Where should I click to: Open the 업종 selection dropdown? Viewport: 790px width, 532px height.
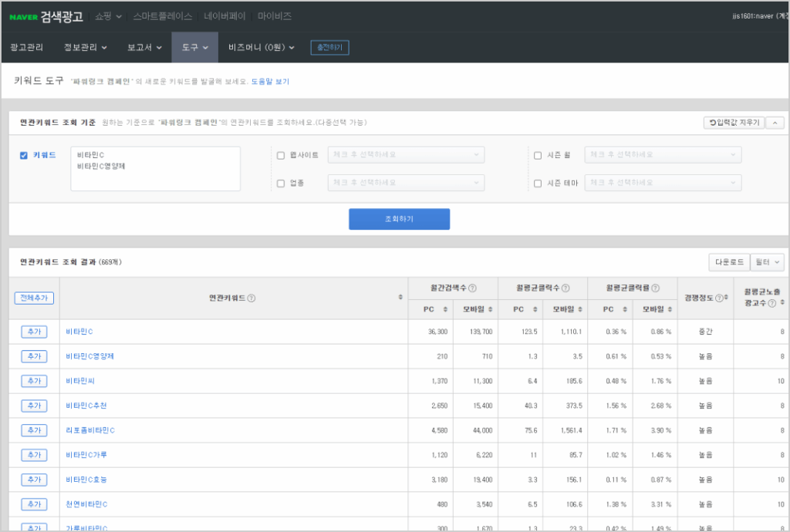tap(406, 183)
